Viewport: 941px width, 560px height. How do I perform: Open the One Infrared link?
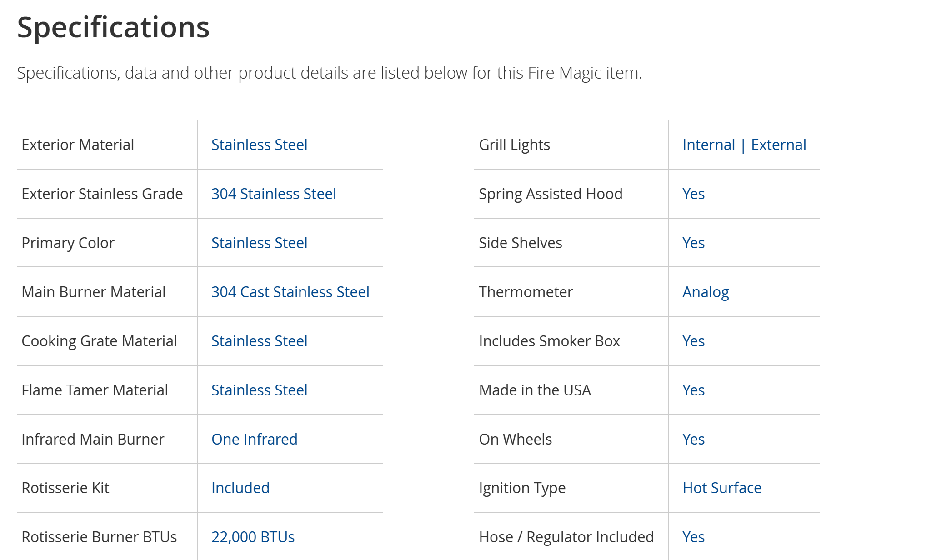254,440
